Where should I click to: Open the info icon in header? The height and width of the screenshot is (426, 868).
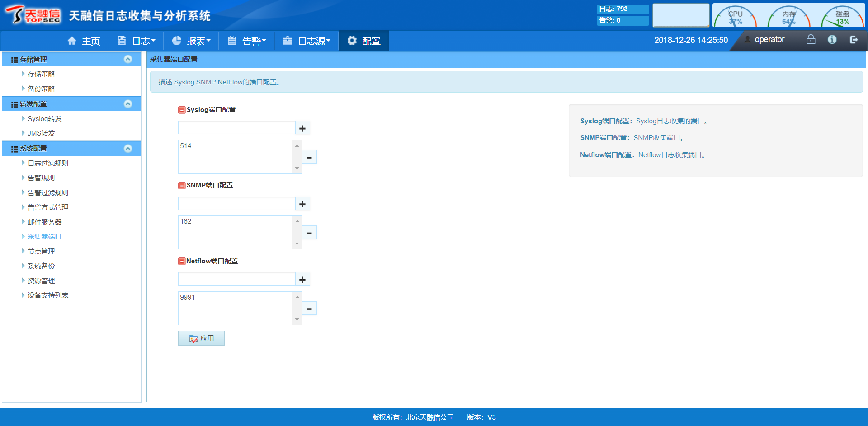832,40
